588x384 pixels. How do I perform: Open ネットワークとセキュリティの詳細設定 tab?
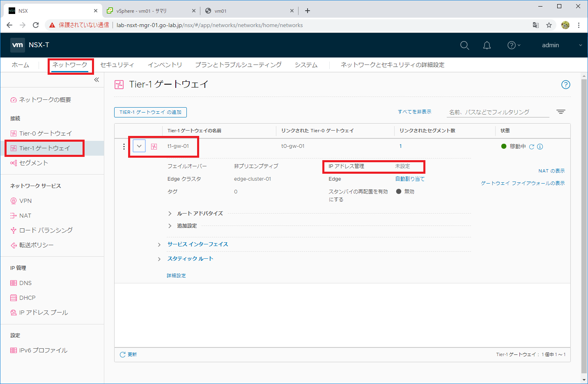point(393,65)
